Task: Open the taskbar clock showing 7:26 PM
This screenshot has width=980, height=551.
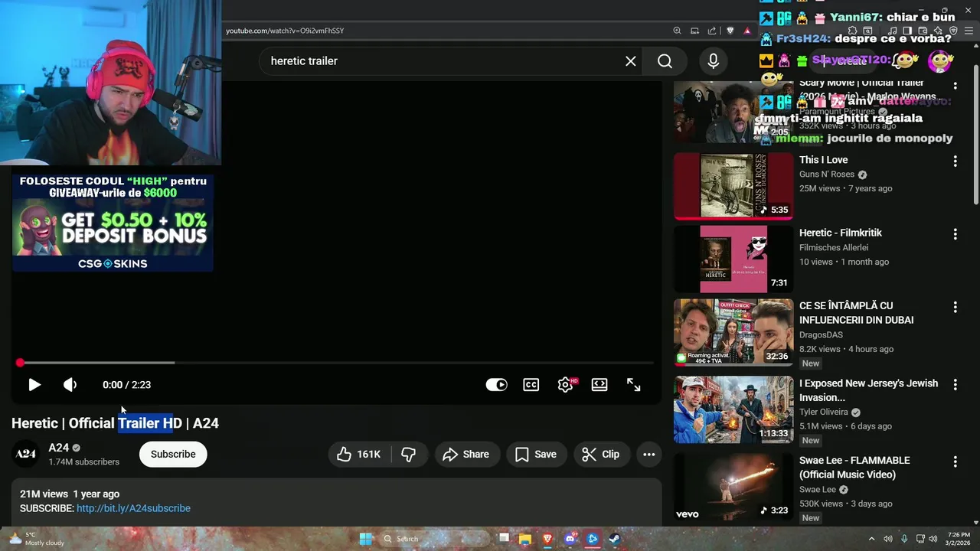Action: [x=959, y=539]
